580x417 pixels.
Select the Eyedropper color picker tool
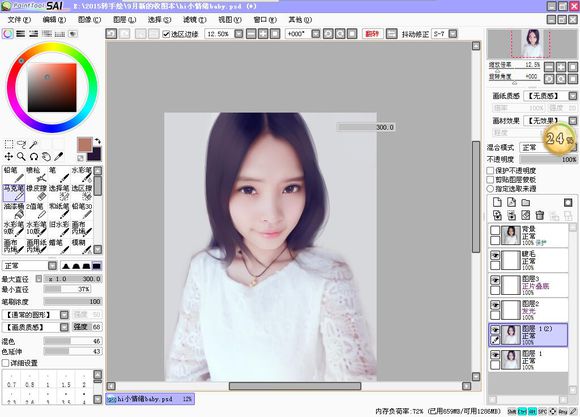(x=59, y=157)
